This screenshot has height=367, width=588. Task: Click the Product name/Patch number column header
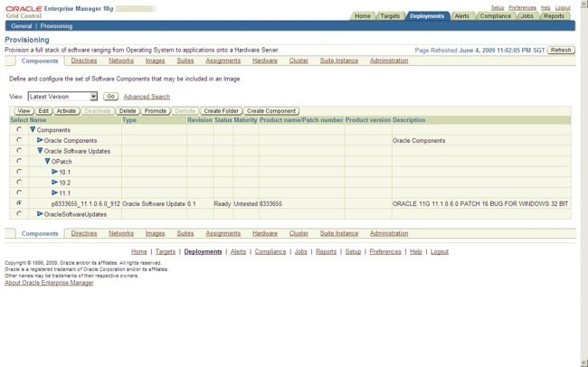(301, 120)
